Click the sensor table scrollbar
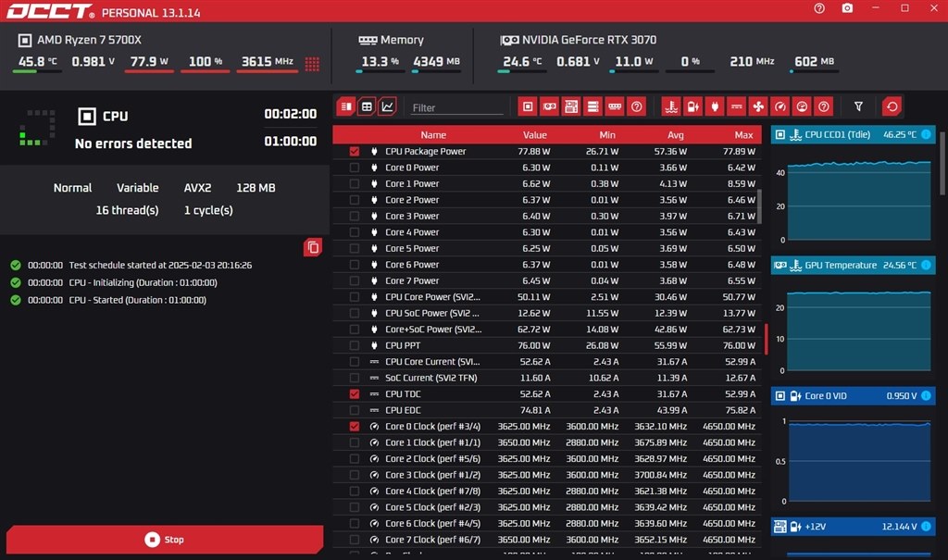This screenshot has height=560, width=948. click(x=759, y=206)
